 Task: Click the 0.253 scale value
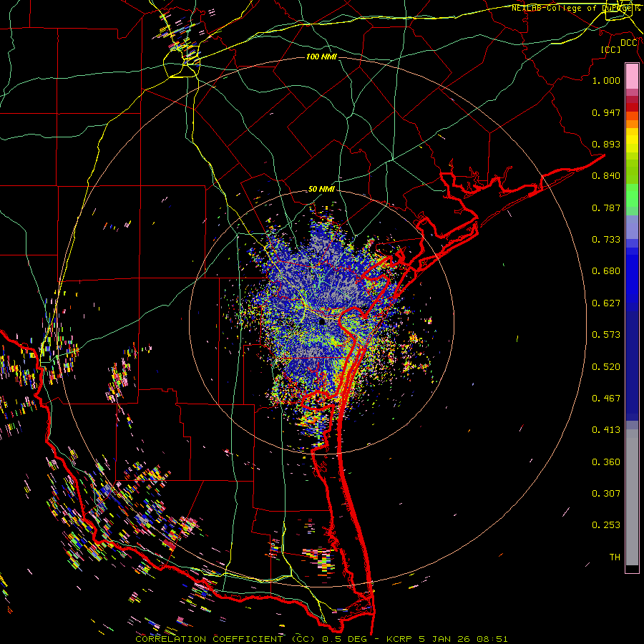click(606, 525)
